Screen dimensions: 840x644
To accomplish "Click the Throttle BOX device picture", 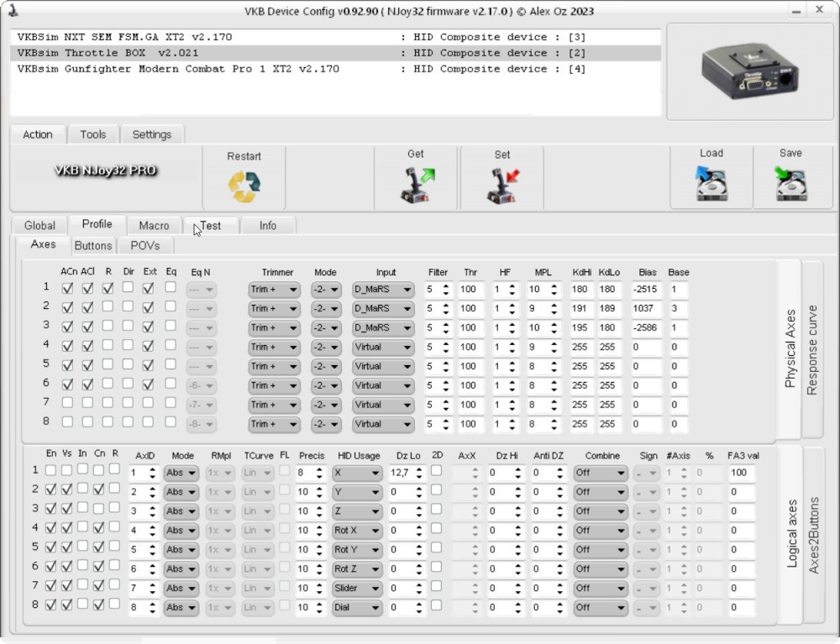I will coord(749,71).
